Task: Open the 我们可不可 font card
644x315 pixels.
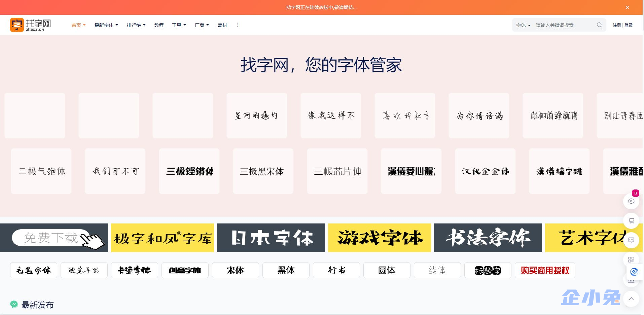Action: (x=115, y=171)
